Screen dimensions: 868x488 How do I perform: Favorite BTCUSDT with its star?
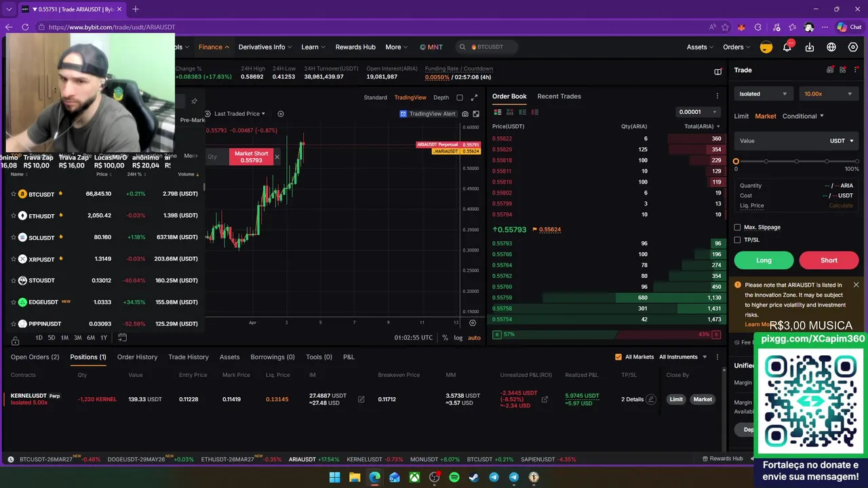click(x=13, y=194)
